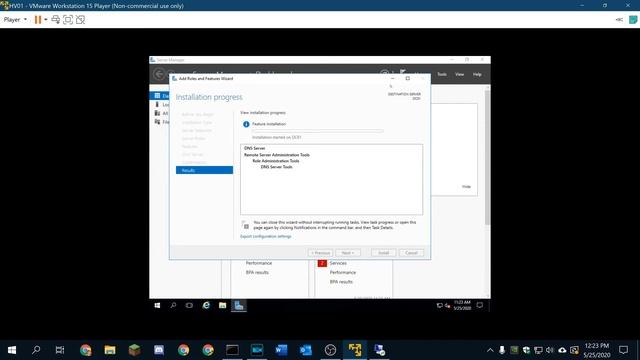Click the red Services alert badge
640x360 pixels.
click(322, 263)
